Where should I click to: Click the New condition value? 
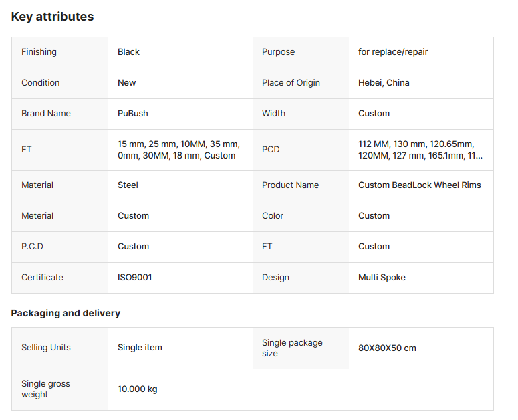click(x=126, y=83)
